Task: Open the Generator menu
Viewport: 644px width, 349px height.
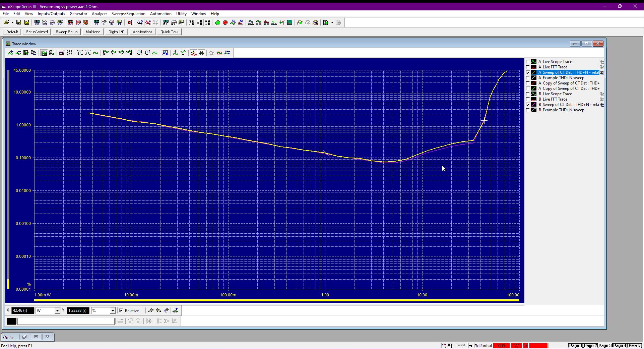Action: 78,14
